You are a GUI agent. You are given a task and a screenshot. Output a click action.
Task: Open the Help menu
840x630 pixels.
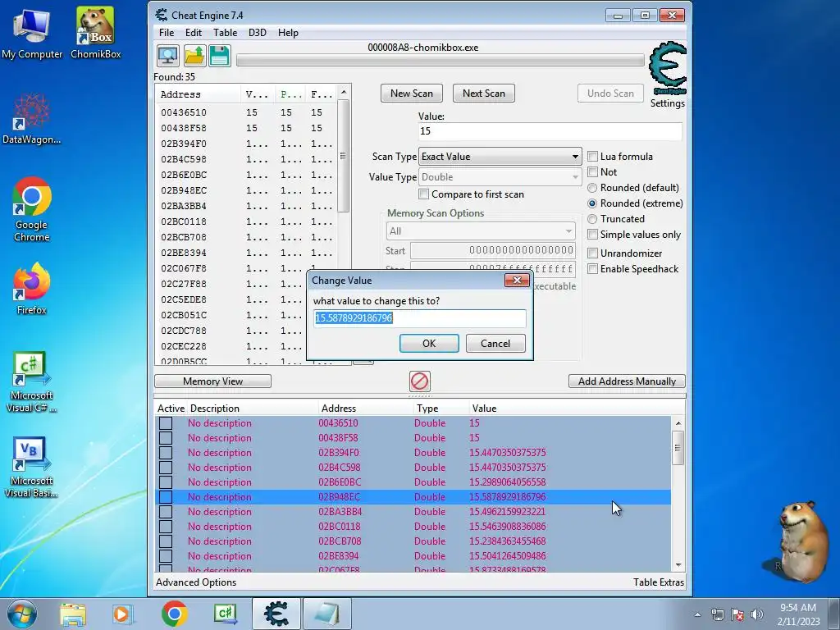point(288,33)
